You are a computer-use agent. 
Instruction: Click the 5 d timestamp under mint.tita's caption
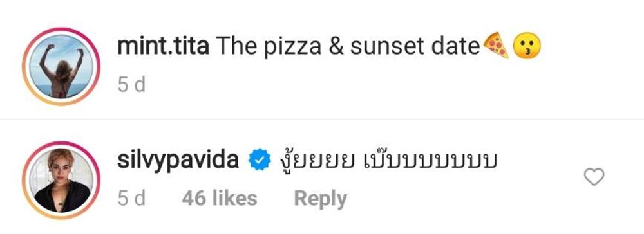click(131, 85)
